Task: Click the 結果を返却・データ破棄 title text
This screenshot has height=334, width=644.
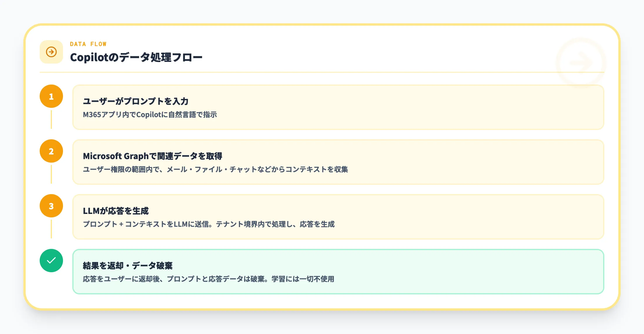Action: (128, 266)
